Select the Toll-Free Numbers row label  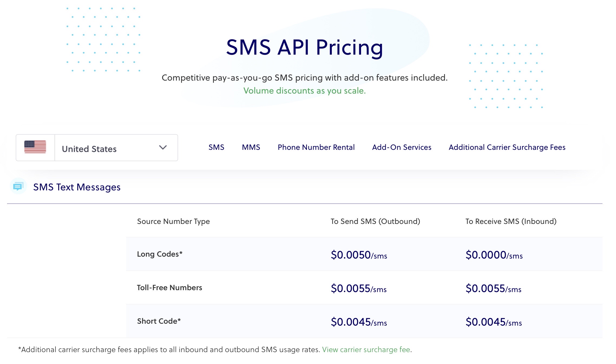pyautogui.click(x=169, y=288)
